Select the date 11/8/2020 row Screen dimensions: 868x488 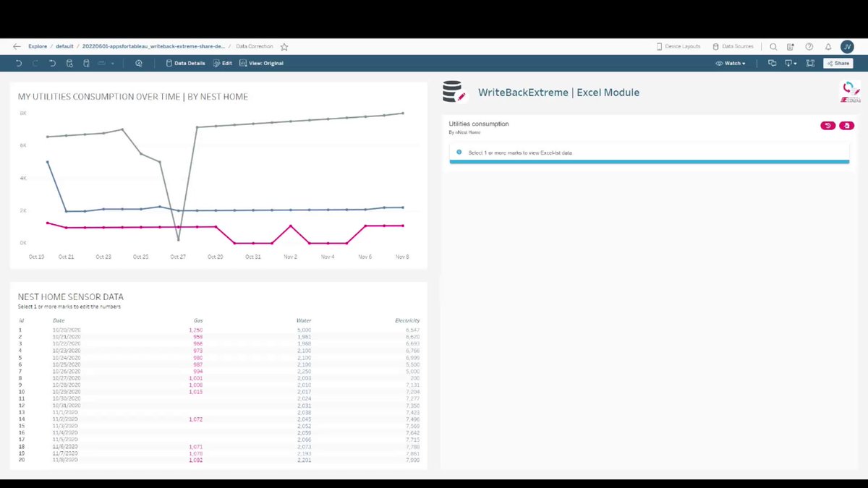(x=65, y=460)
